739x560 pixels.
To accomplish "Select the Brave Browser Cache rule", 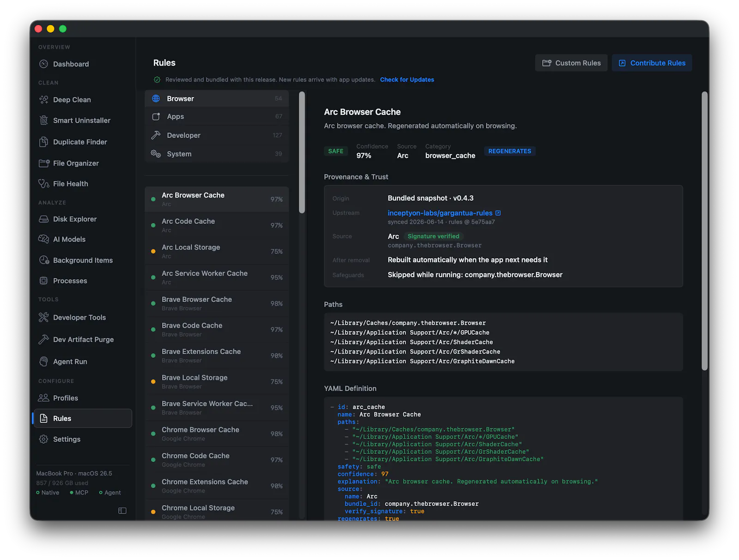I will point(217,303).
